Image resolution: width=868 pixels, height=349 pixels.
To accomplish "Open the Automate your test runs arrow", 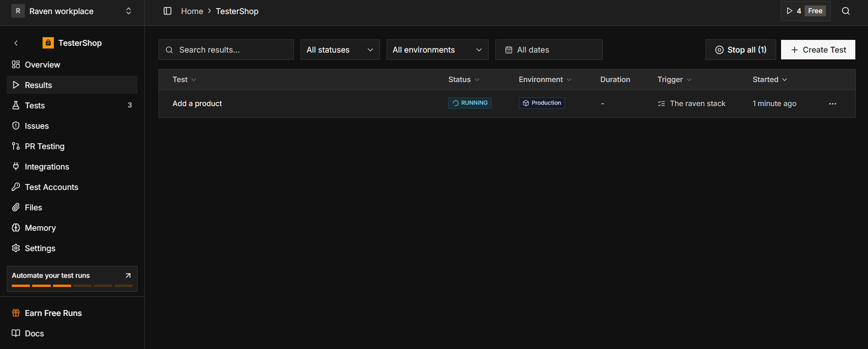I will [x=128, y=276].
